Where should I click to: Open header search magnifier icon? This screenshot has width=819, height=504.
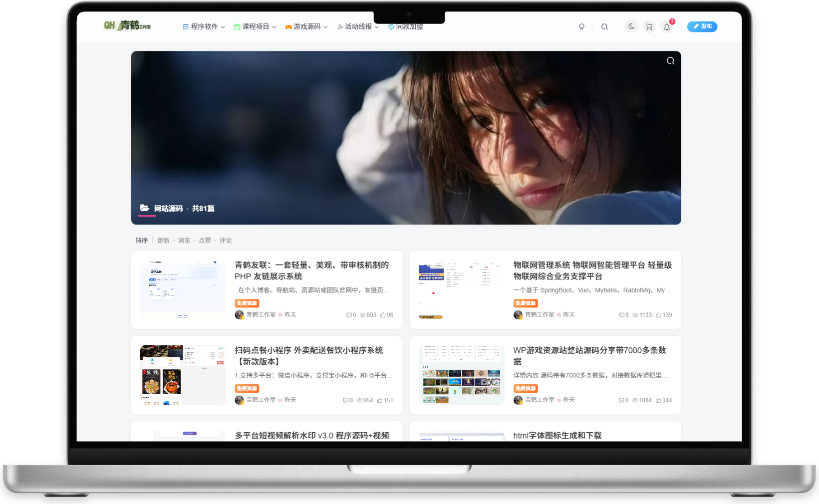point(604,27)
